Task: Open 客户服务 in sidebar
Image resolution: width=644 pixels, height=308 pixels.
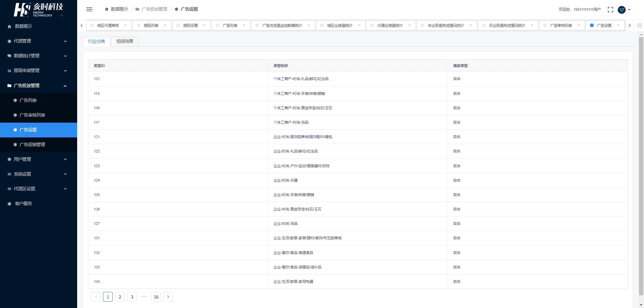Action: (39, 203)
